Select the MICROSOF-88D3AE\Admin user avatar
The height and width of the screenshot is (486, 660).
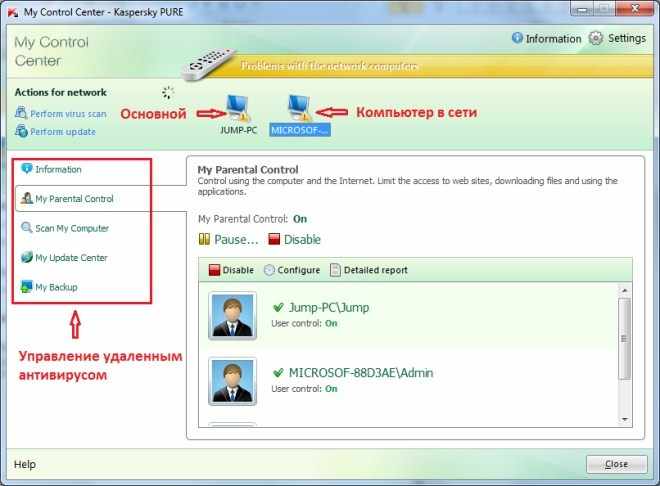click(232, 381)
